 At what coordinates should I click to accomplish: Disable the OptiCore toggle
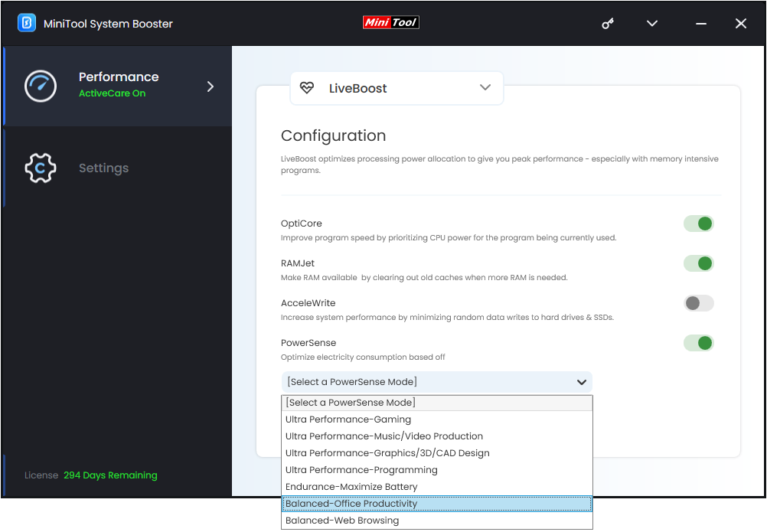coord(699,224)
